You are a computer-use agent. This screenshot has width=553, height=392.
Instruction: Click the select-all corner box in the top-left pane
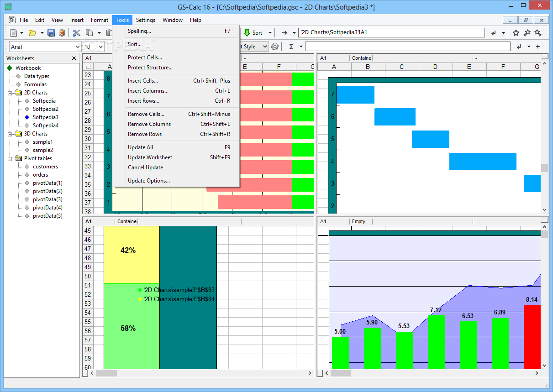(x=88, y=67)
